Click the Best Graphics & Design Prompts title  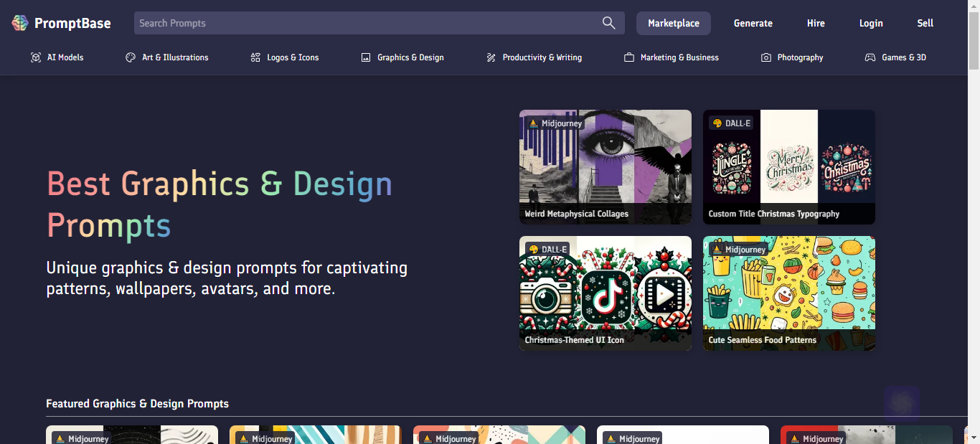click(220, 204)
